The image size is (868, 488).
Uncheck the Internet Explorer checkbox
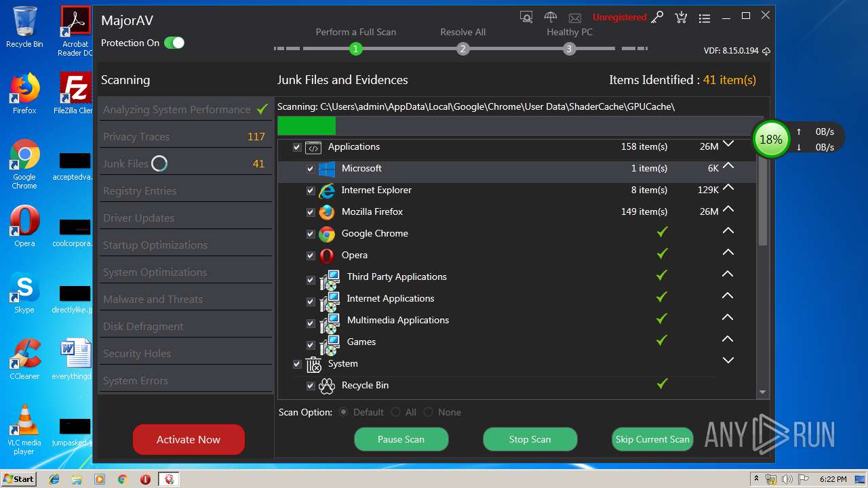[x=311, y=190]
